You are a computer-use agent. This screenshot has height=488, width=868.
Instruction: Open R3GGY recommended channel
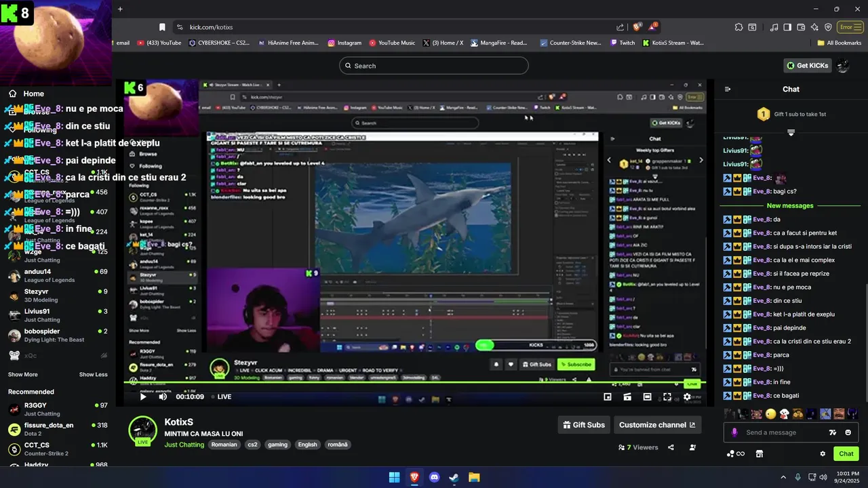pyautogui.click(x=57, y=409)
